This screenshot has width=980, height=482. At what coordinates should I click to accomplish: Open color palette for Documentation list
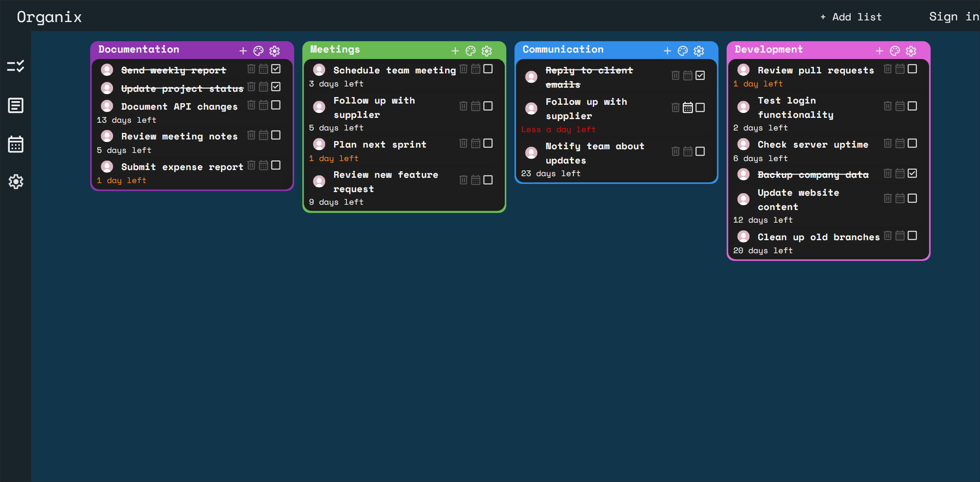[259, 51]
